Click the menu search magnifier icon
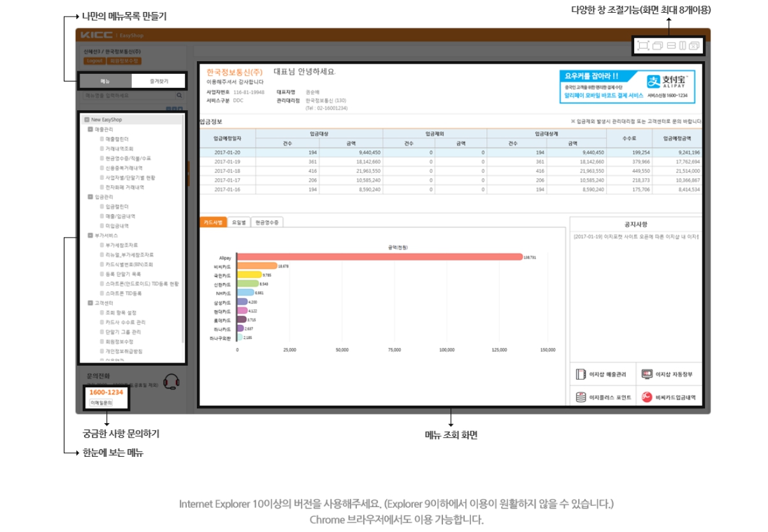 click(179, 96)
